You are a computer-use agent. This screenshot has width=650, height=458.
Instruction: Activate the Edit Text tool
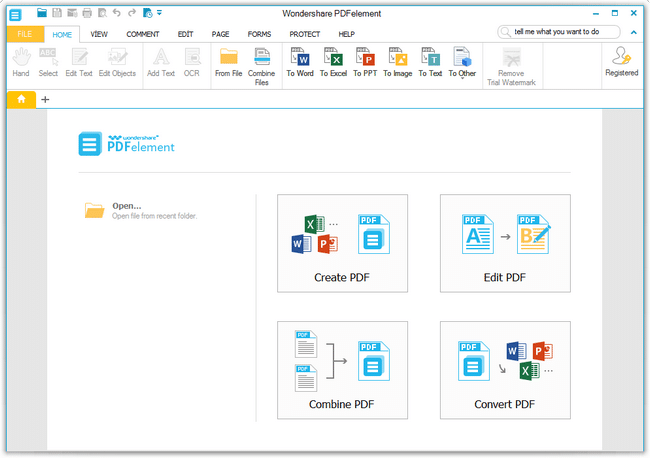[79, 62]
